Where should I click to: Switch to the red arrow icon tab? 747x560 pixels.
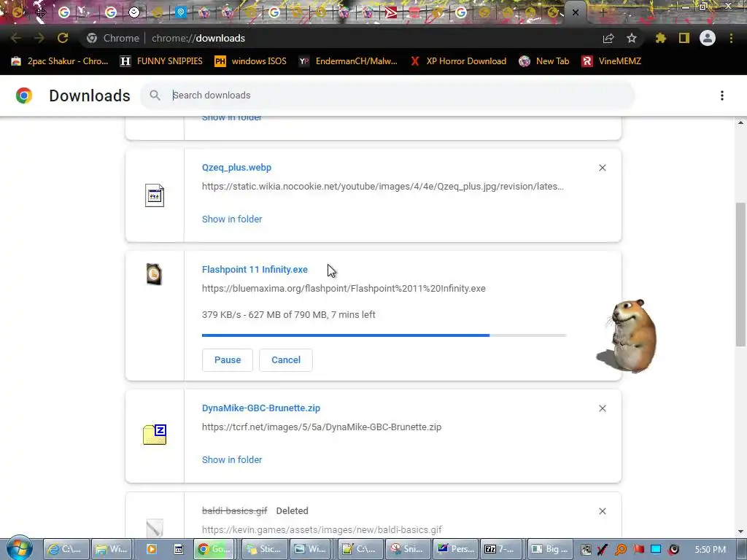tap(391, 12)
